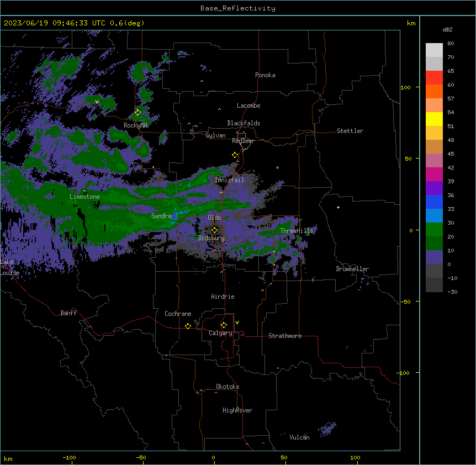Click the 65 dBZ red legend swatch

tap(434, 78)
